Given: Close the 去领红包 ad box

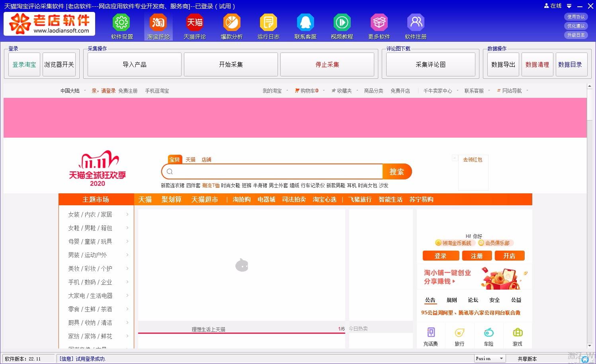Looking at the screenshot, I should [x=455, y=158].
